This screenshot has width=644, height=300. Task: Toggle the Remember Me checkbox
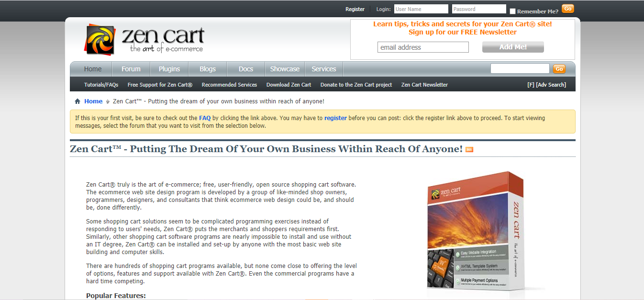[512, 11]
